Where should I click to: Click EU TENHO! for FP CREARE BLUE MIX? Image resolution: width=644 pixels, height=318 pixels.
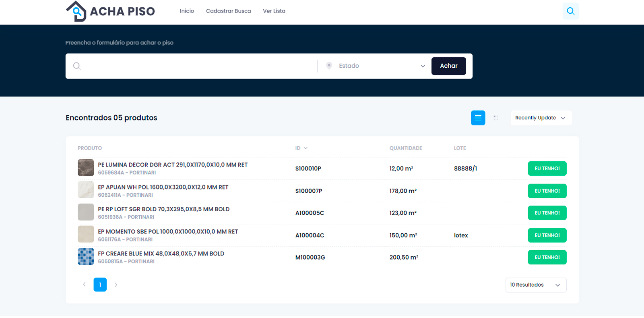(547, 257)
